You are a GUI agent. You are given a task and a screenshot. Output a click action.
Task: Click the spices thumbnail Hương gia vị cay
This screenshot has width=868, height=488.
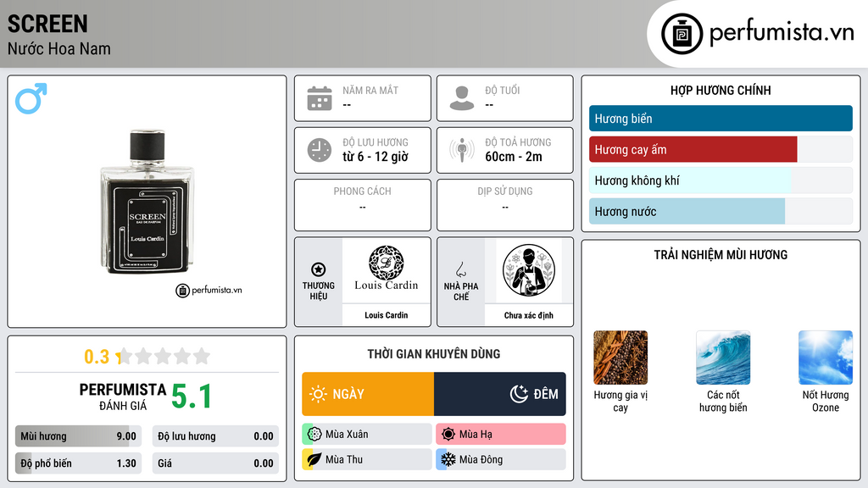coord(620,358)
